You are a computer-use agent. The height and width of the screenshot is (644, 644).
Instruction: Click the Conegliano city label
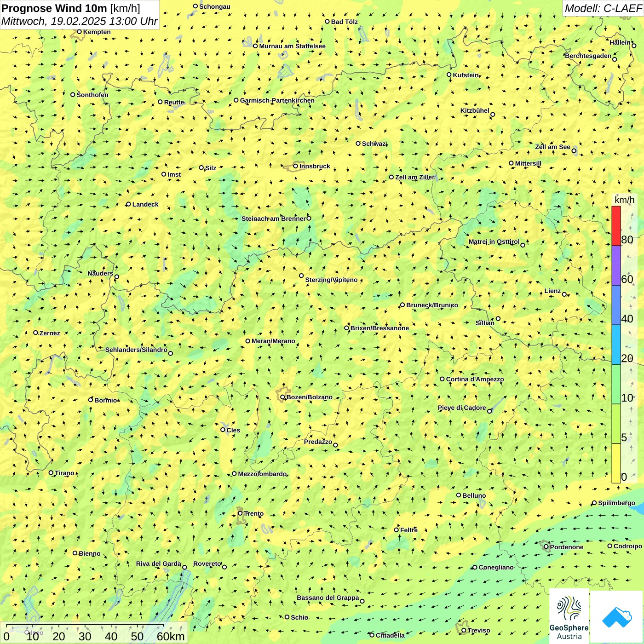[496, 567]
